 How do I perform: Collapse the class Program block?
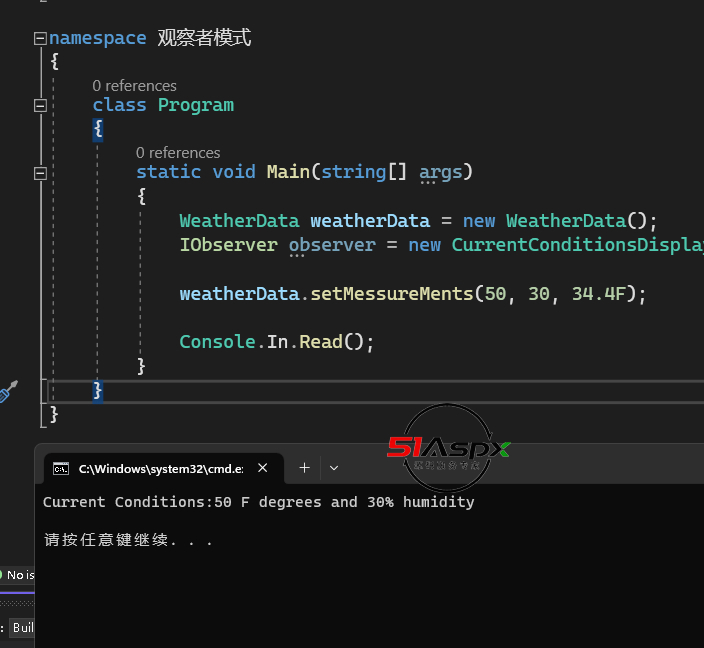click(x=40, y=105)
